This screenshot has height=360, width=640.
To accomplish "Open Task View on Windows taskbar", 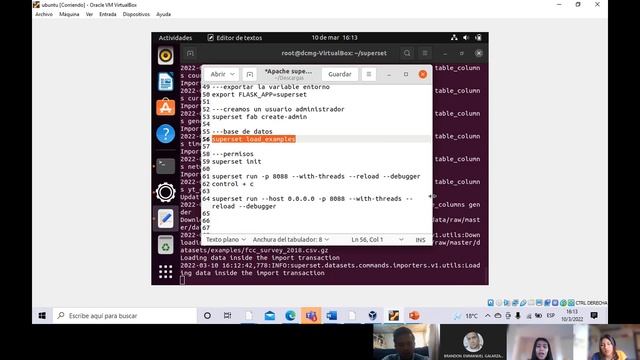I will point(227,316).
